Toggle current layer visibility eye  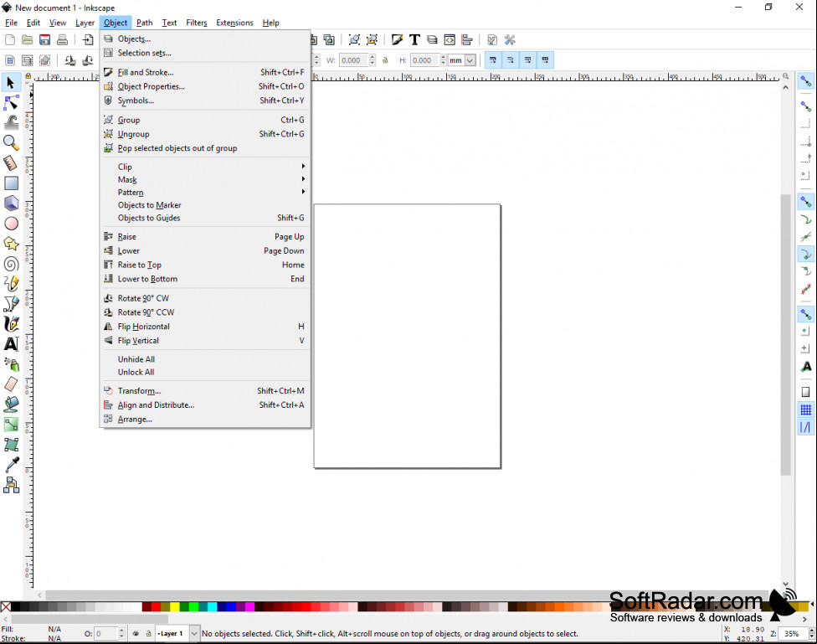pyautogui.click(x=136, y=634)
